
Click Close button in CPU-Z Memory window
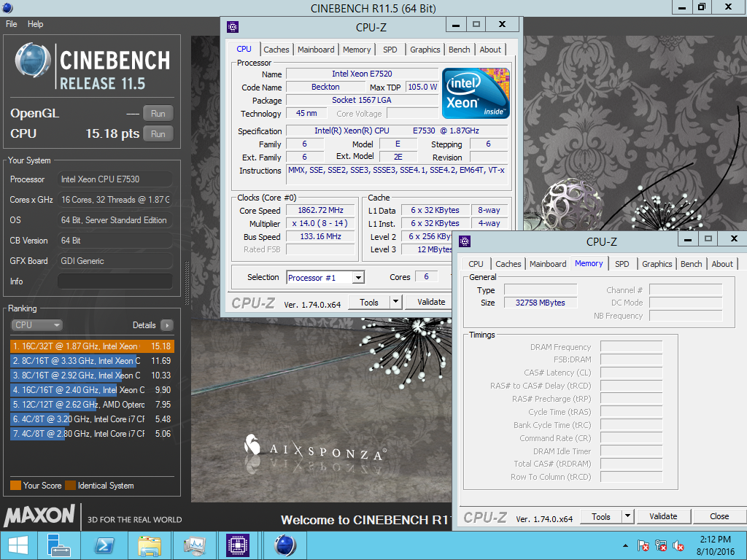coord(719,517)
